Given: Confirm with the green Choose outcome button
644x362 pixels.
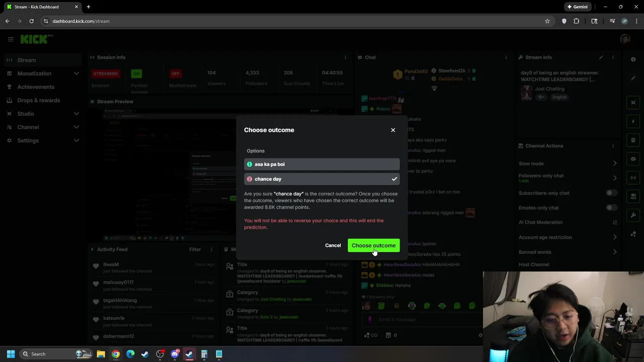Looking at the screenshot, I should tap(373, 245).
